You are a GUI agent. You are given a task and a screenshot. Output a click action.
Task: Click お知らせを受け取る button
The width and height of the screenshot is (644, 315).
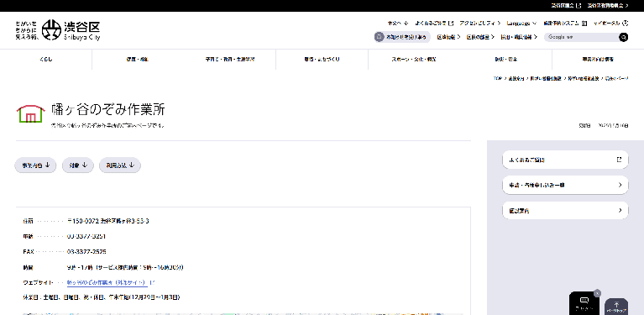click(x=402, y=37)
